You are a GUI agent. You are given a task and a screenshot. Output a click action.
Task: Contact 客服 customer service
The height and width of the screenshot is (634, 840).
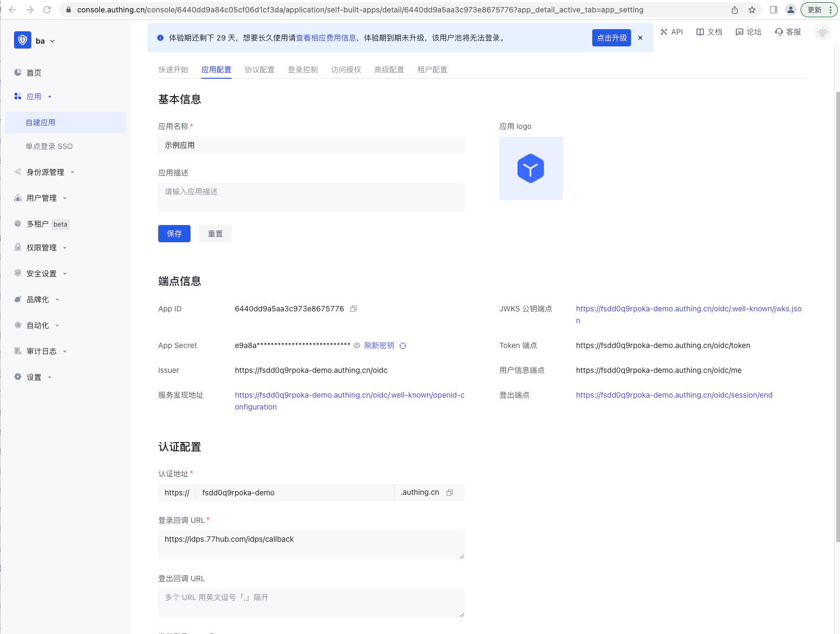click(788, 32)
